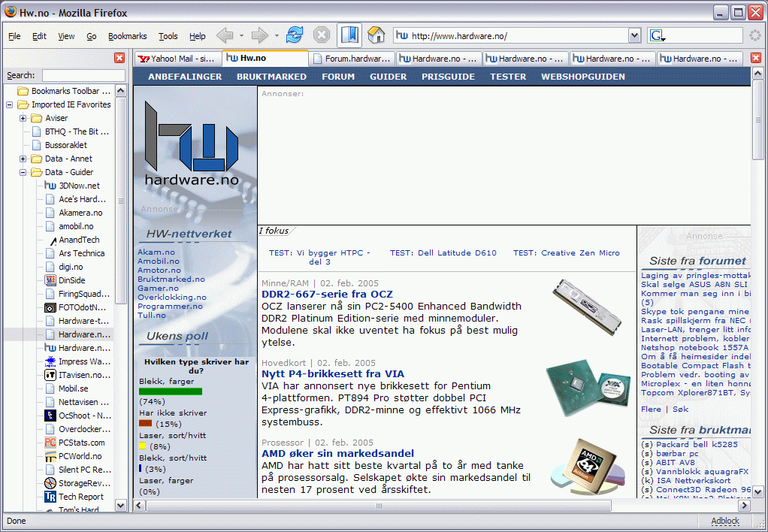Click the brown Har ikke skriver poll bar
The height and width of the screenshot is (532, 768).
pos(146,423)
